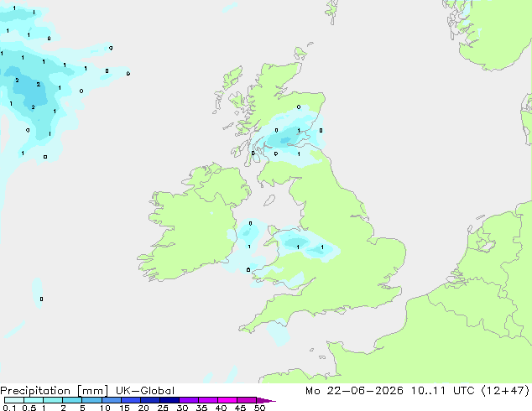Select the 5–10 mm legend color swatch
Screen dimensions: 532x411
click(91, 400)
